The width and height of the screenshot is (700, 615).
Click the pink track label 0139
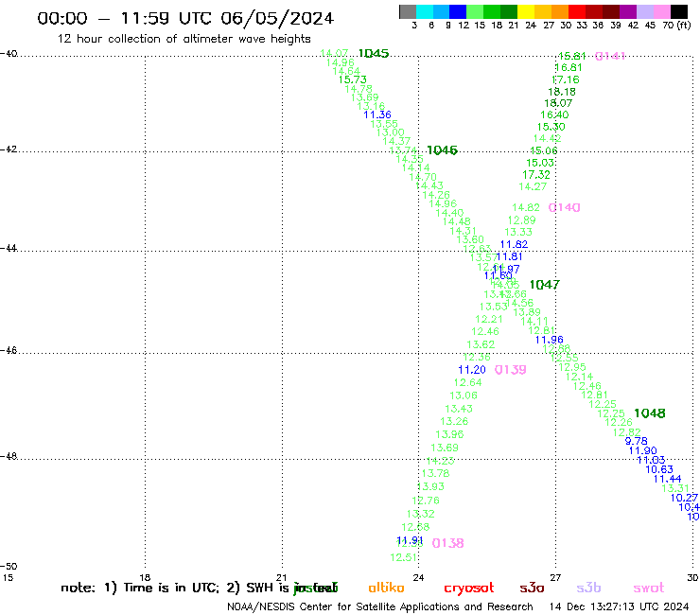[x=510, y=369]
